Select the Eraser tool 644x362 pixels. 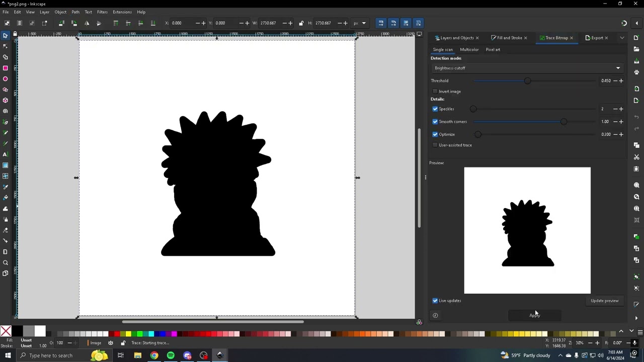[6, 230]
